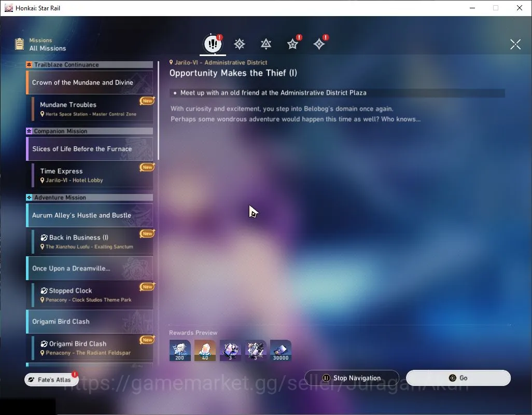Click the Companion Mission section header
The height and width of the screenshot is (415, 532).
click(x=90, y=131)
